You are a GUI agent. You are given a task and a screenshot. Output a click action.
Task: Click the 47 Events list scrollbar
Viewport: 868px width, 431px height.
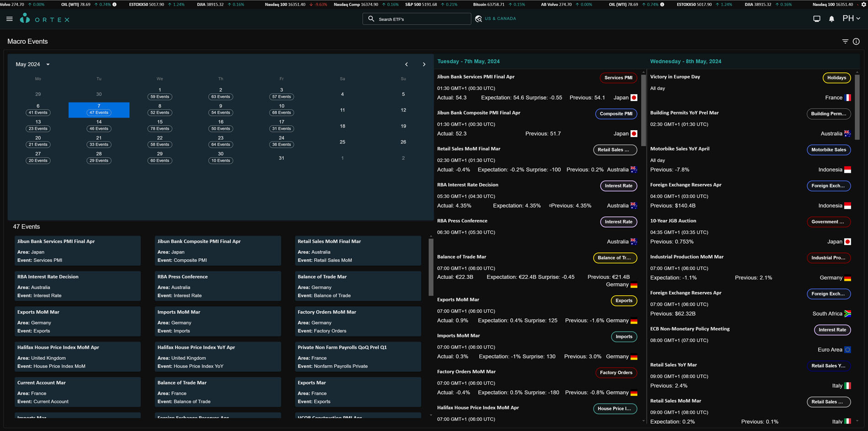[x=430, y=267]
